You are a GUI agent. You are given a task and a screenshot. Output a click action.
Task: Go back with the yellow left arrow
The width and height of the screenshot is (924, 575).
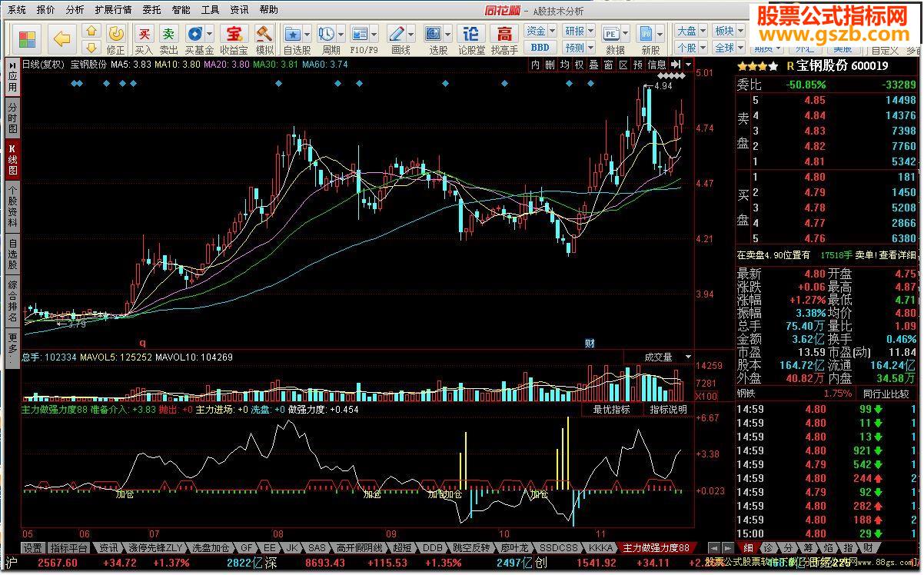click(63, 39)
